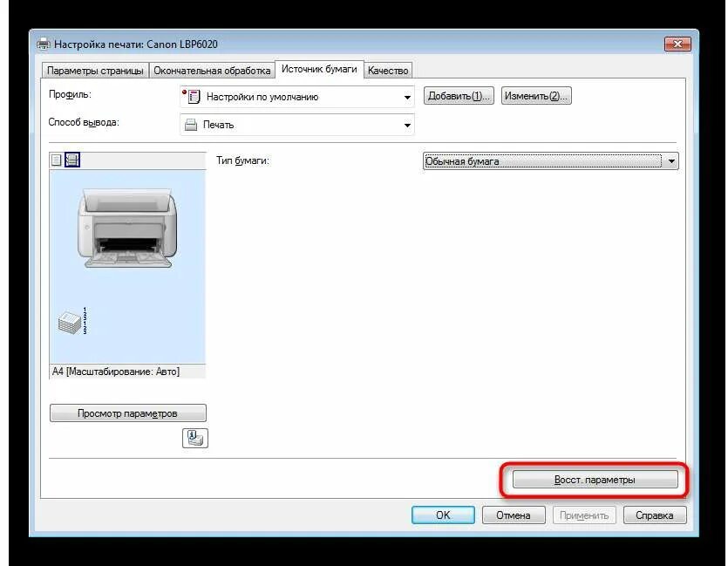Open help with Справка button
The image size is (728, 566).
pos(655,515)
